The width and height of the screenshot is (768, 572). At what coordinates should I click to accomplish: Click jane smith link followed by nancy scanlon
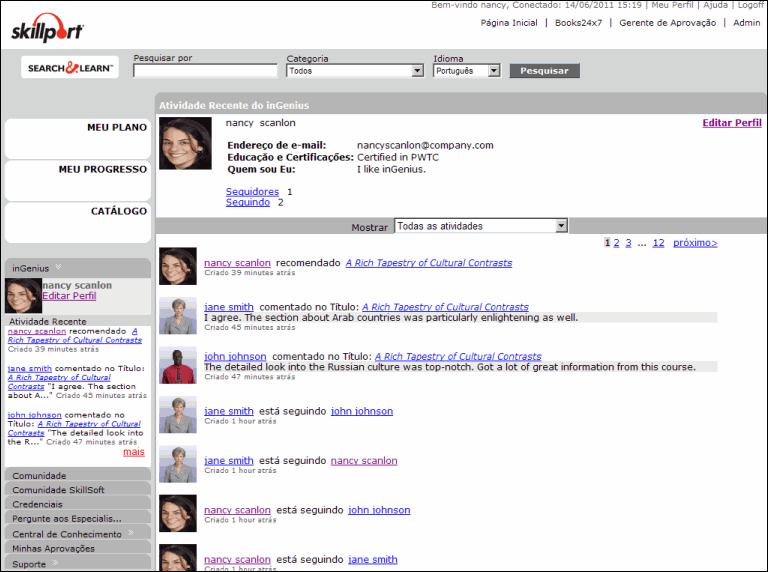[x=373, y=559]
